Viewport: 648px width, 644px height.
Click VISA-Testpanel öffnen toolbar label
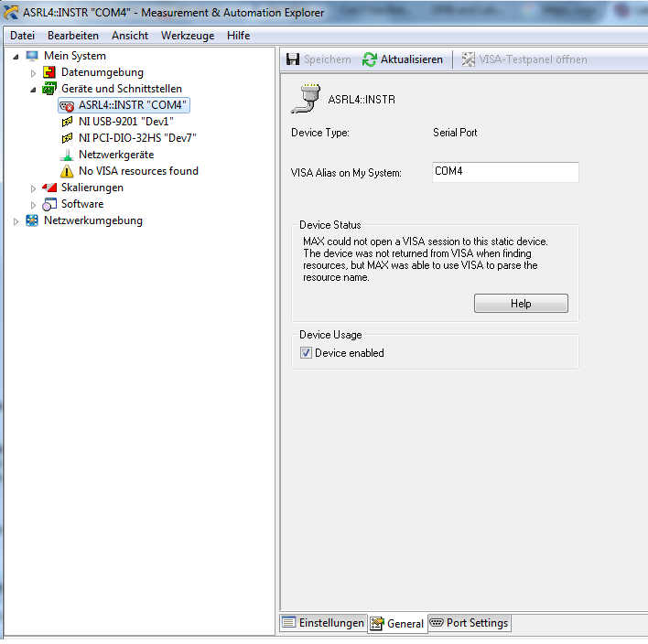click(533, 59)
